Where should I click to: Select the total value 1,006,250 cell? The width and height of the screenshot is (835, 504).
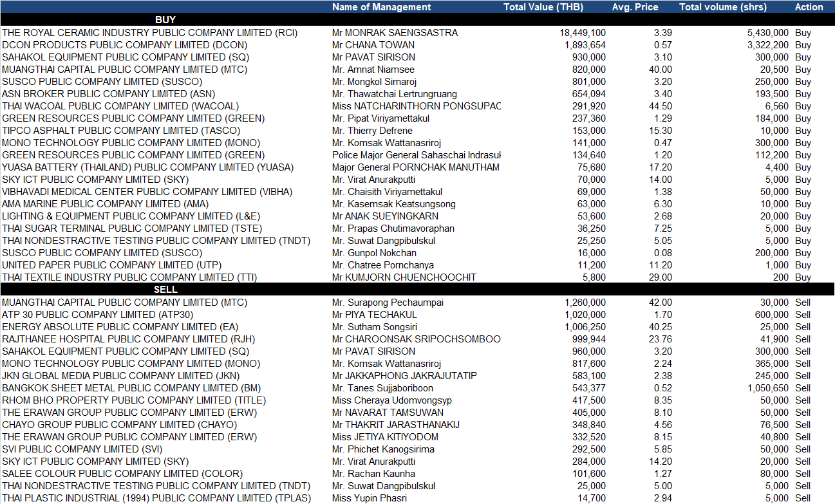coord(585,326)
